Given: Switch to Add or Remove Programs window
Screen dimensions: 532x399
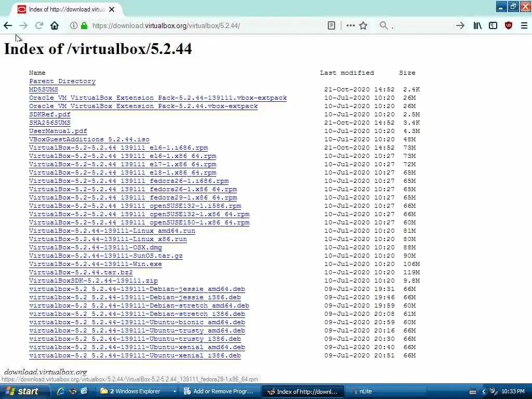Looking at the screenshot, I should tap(220, 392).
